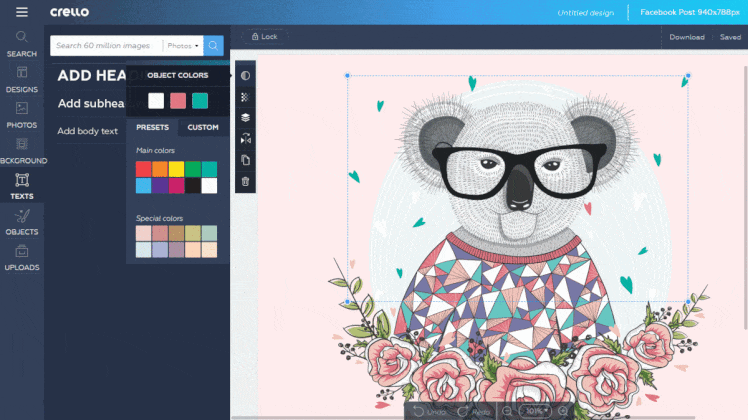Pick white from Main colors
This screenshot has width=748, height=420.
coord(209,186)
